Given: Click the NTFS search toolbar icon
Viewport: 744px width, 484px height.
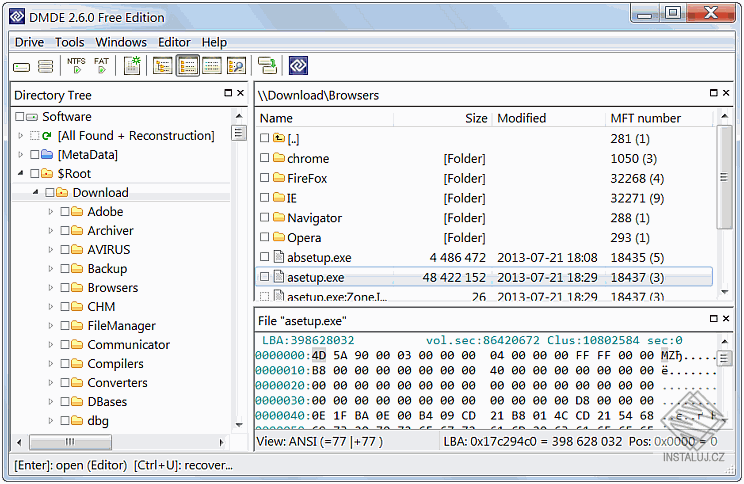Looking at the screenshot, I should pos(76,66).
